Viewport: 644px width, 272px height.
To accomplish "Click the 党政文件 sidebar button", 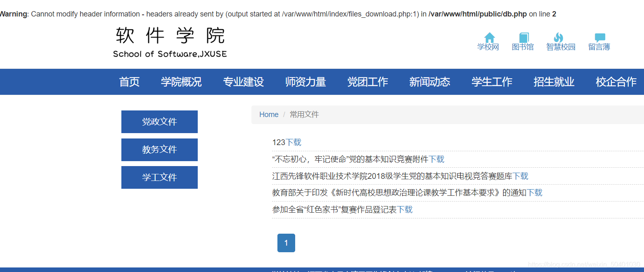I will pyautogui.click(x=159, y=122).
